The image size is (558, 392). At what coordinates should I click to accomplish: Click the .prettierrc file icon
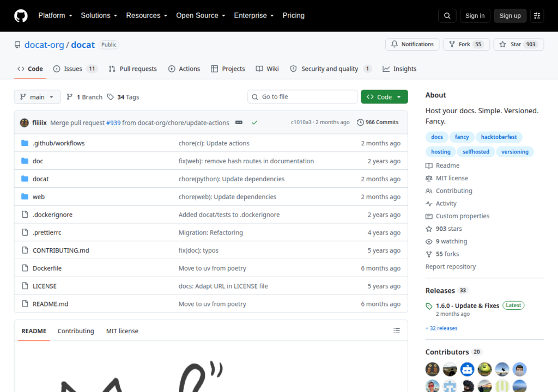tap(25, 232)
